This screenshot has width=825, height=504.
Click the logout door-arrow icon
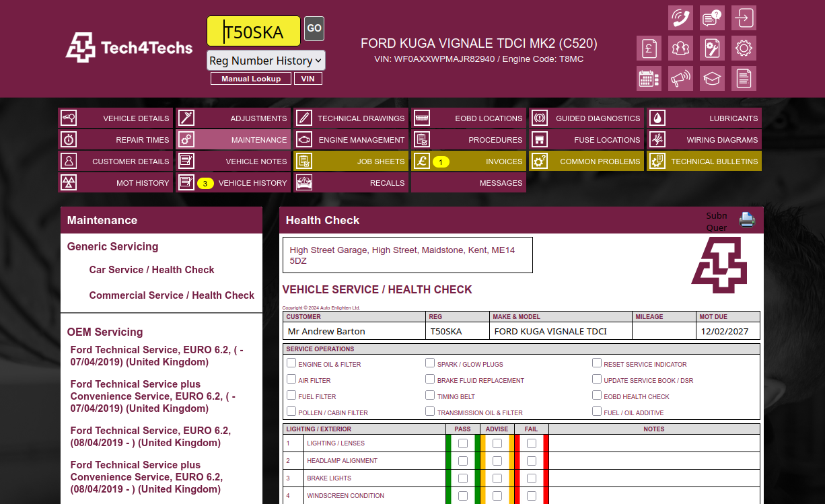pos(744,17)
